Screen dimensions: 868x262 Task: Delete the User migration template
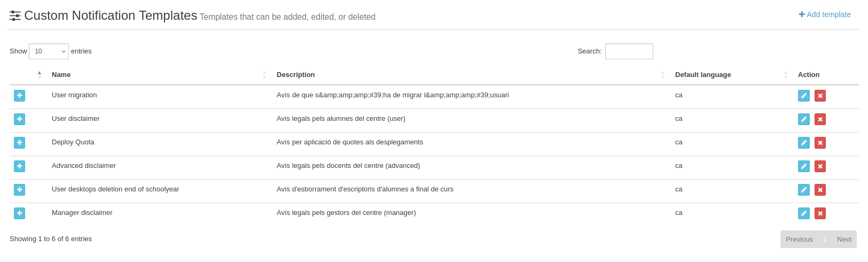click(820, 96)
